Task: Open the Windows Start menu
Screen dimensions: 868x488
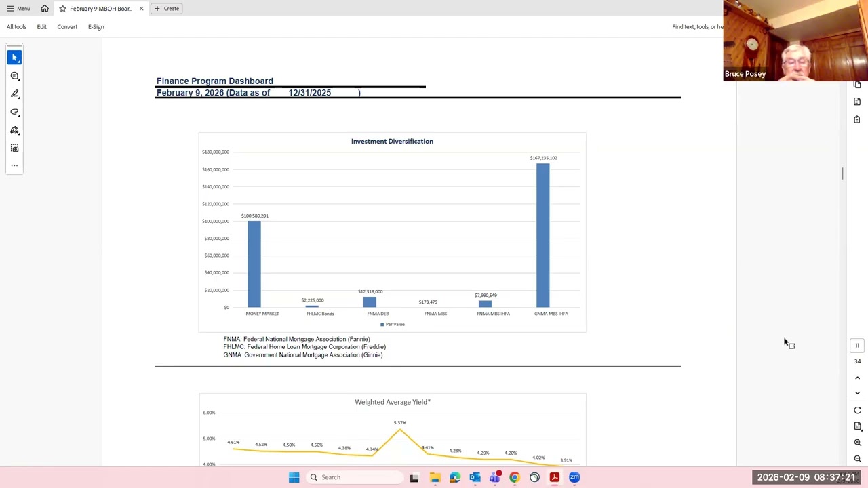Action: (x=294, y=477)
